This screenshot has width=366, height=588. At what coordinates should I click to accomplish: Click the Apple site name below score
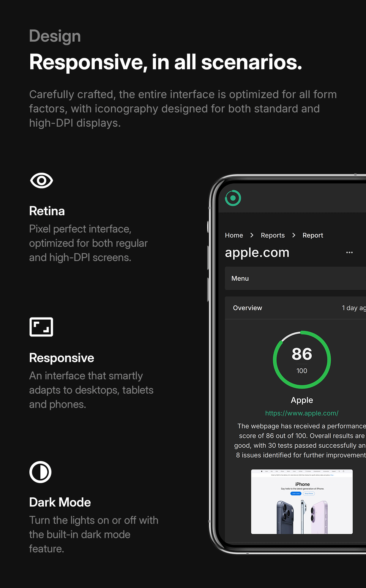tap(302, 400)
